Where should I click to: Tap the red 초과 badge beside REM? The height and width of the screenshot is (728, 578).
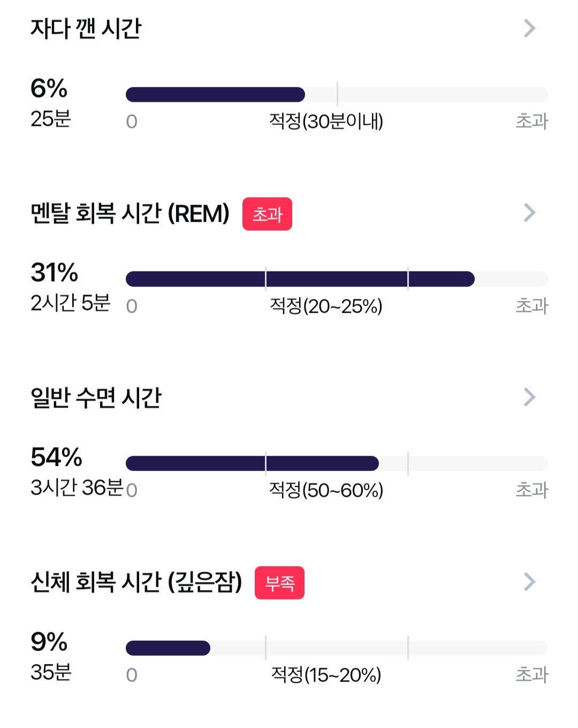click(267, 214)
